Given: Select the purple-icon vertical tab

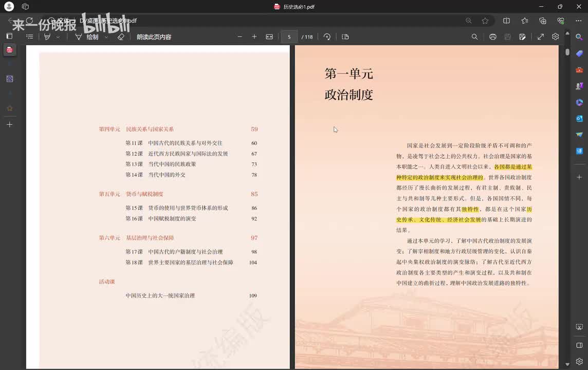Looking at the screenshot, I should pyautogui.click(x=10, y=79).
